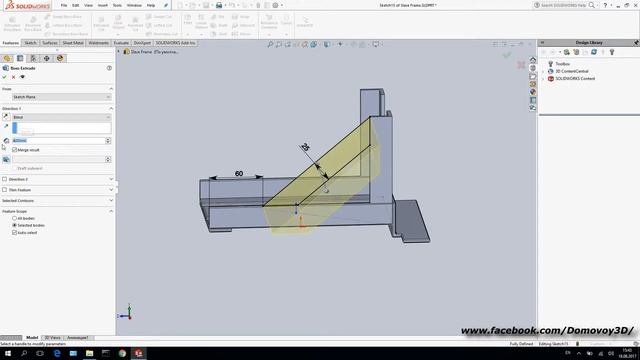Select the Selected bodies radio button

click(x=15, y=225)
